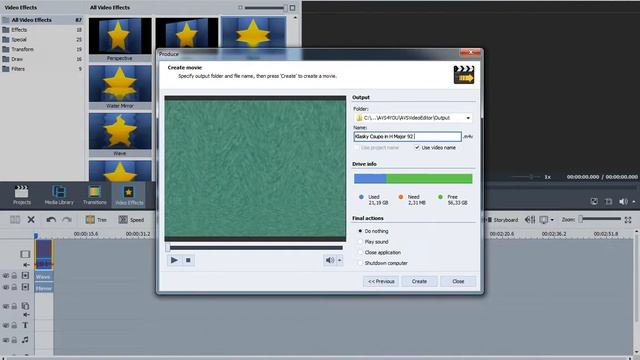Click the fullscreen icon in preview panel

point(609,201)
